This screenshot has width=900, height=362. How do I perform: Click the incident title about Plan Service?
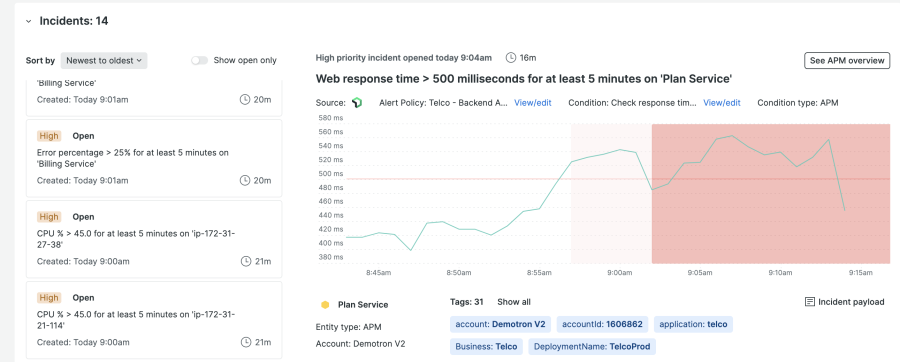point(524,79)
